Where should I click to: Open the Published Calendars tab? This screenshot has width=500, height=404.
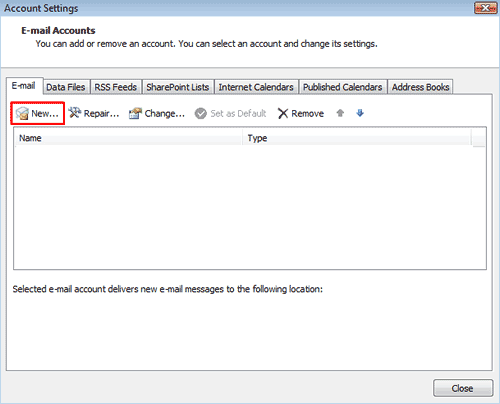pos(343,87)
